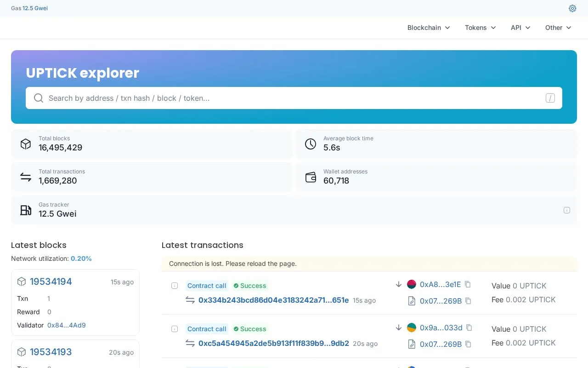Open gas tracker info icon
Image resolution: width=588 pixels, height=368 pixels.
point(567,210)
